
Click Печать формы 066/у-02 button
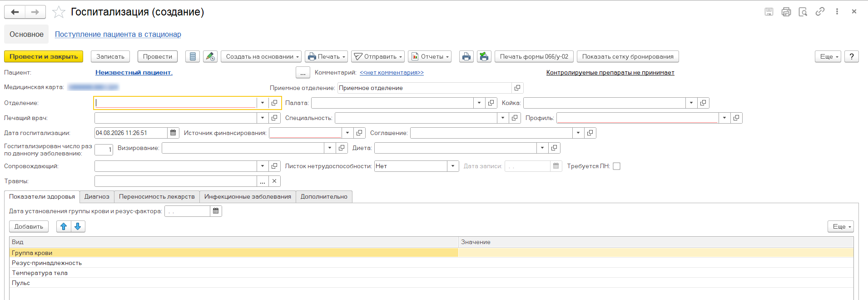pos(534,56)
